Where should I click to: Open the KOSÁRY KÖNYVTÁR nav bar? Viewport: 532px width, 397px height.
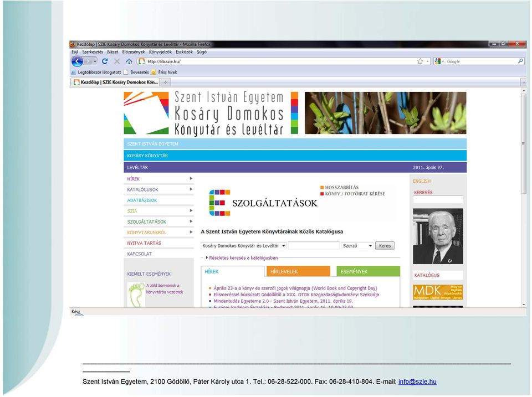295,156
